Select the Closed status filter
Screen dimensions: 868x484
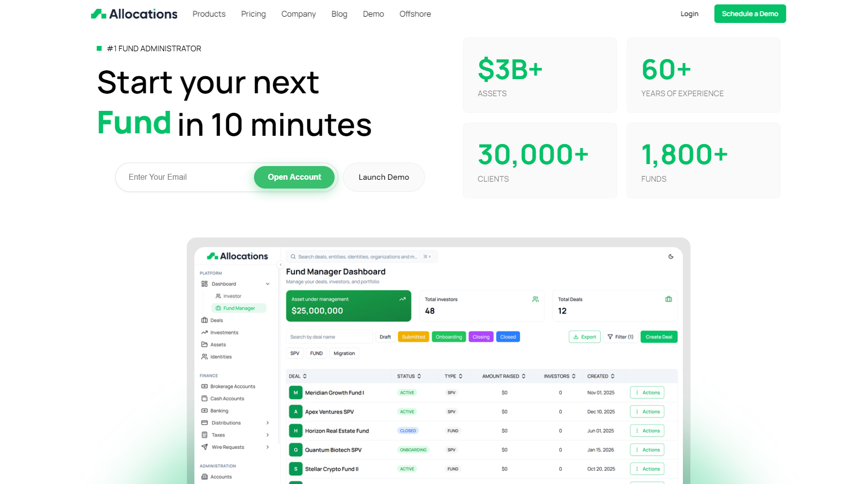point(508,337)
